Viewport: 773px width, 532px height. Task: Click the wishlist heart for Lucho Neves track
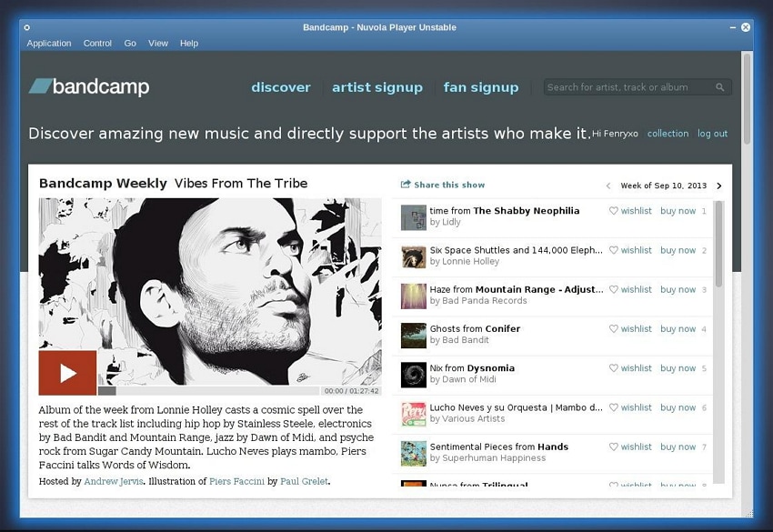pos(613,407)
